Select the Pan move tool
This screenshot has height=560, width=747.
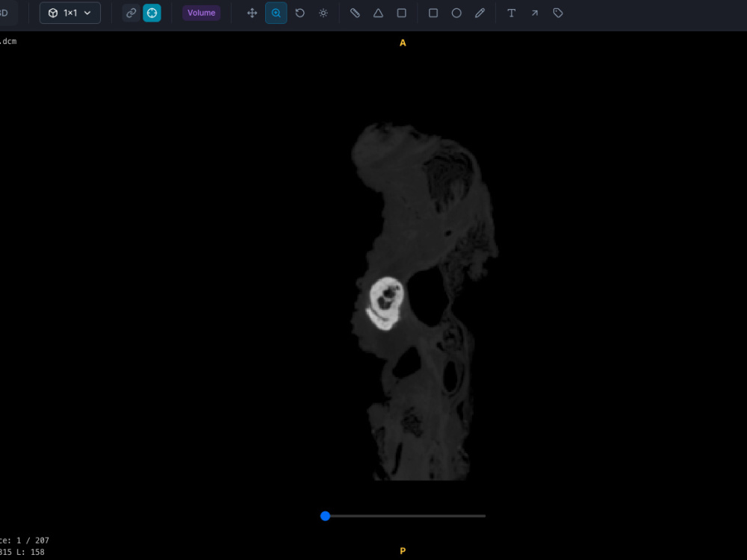coord(252,13)
